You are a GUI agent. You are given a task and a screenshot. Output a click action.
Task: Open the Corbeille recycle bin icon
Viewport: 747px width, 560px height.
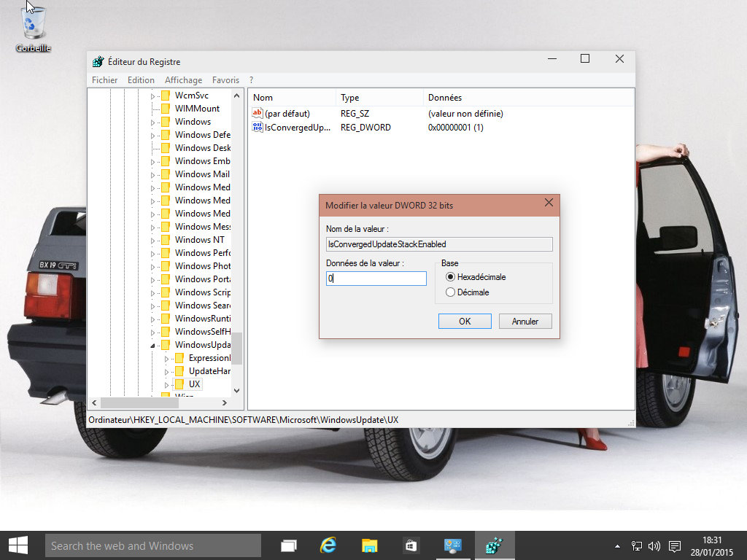[x=33, y=26]
